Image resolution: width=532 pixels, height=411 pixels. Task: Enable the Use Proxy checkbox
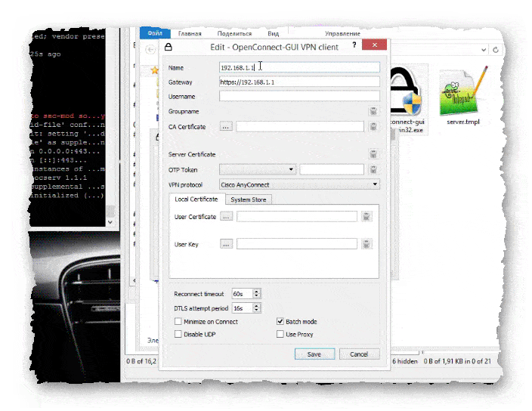280,334
